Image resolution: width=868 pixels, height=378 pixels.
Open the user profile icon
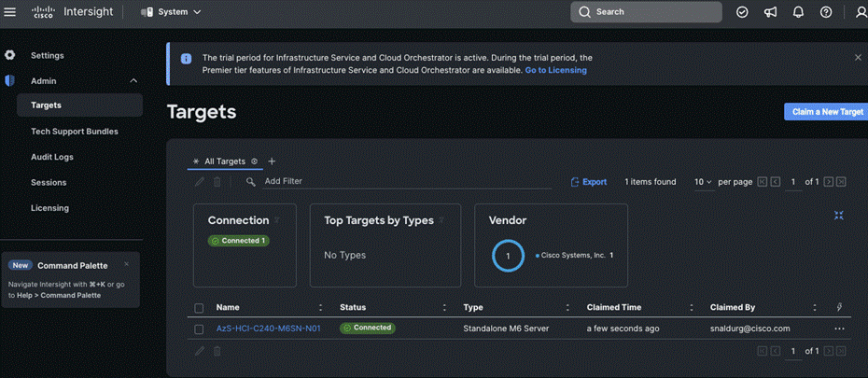coord(861,12)
